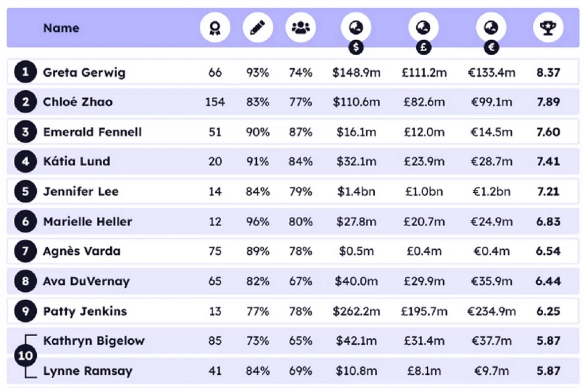Click the trophy score column icon
The width and height of the screenshot is (588, 388).
pyautogui.click(x=548, y=28)
